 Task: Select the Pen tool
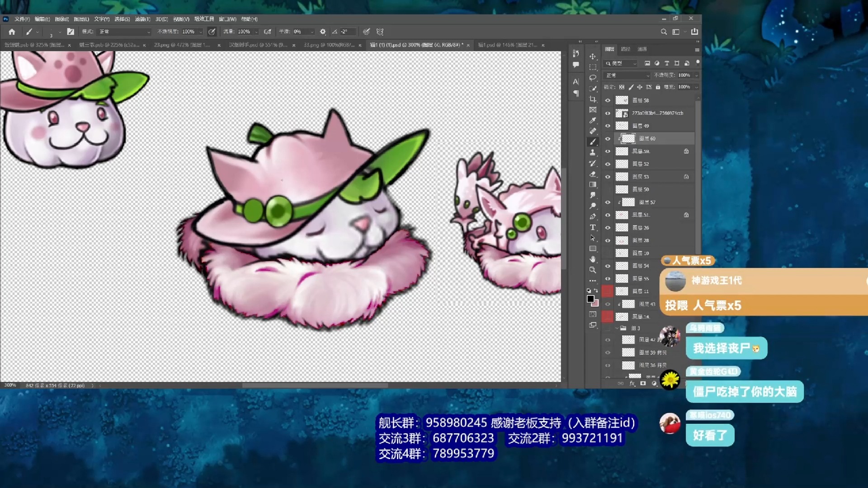pos(593,216)
